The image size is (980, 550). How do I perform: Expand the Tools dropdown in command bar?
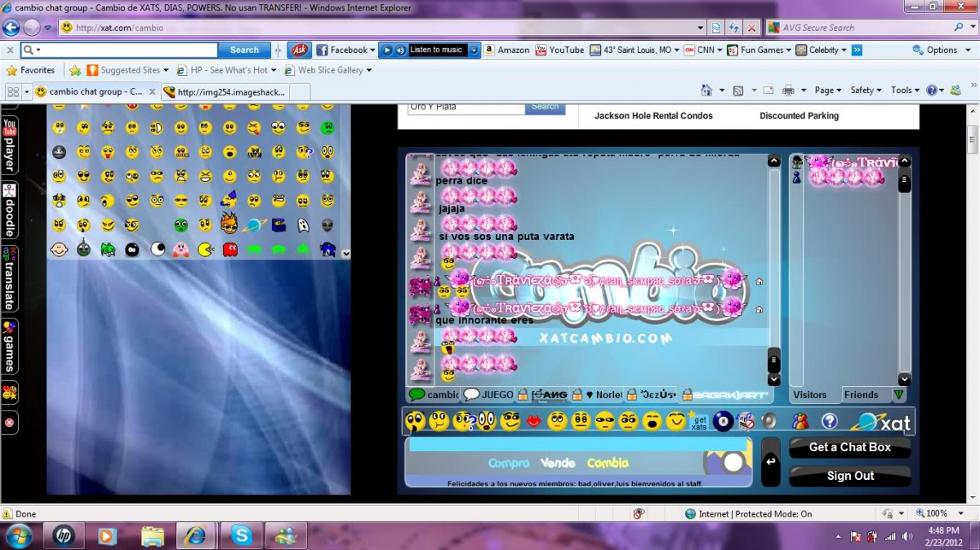tap(905, 91)
